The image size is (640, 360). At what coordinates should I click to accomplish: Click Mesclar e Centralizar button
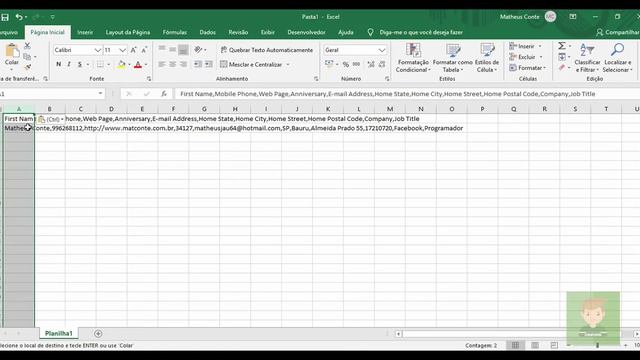click(251, 64)
